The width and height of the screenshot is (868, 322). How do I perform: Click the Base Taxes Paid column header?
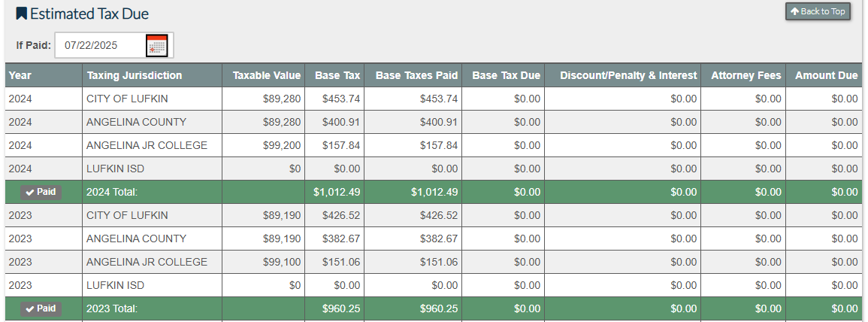coord(416,75)
